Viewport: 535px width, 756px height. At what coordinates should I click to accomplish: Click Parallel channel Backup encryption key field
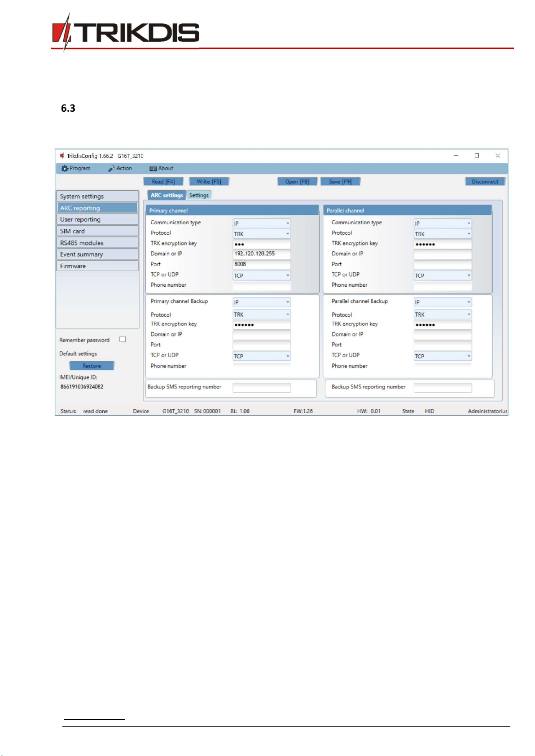443,325
